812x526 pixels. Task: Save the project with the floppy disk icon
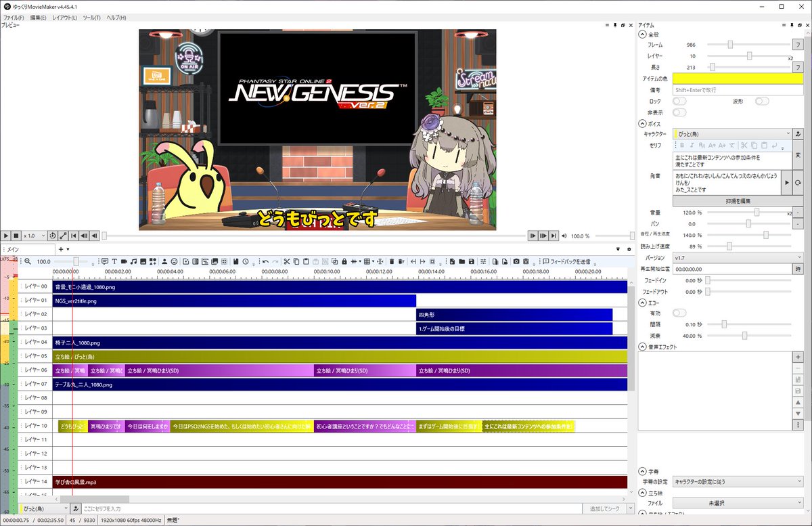(472, 261)
